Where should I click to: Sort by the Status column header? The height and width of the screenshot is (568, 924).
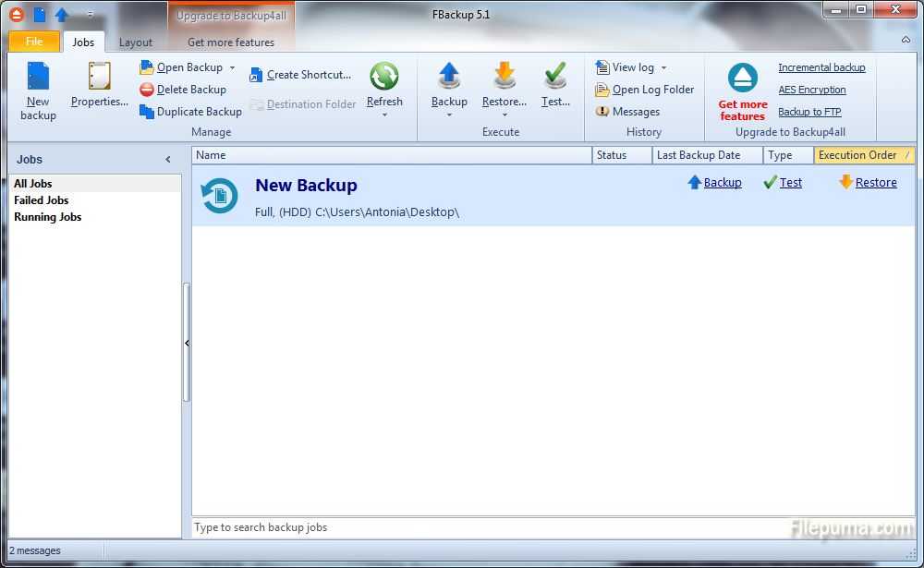(622, 155)
